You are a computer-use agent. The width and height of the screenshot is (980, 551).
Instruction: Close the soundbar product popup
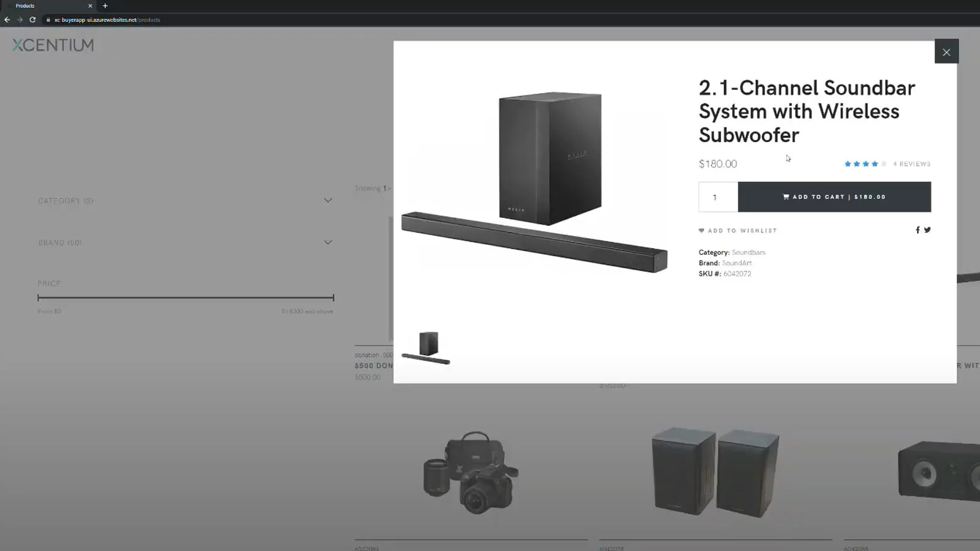[x=946, y=52]
